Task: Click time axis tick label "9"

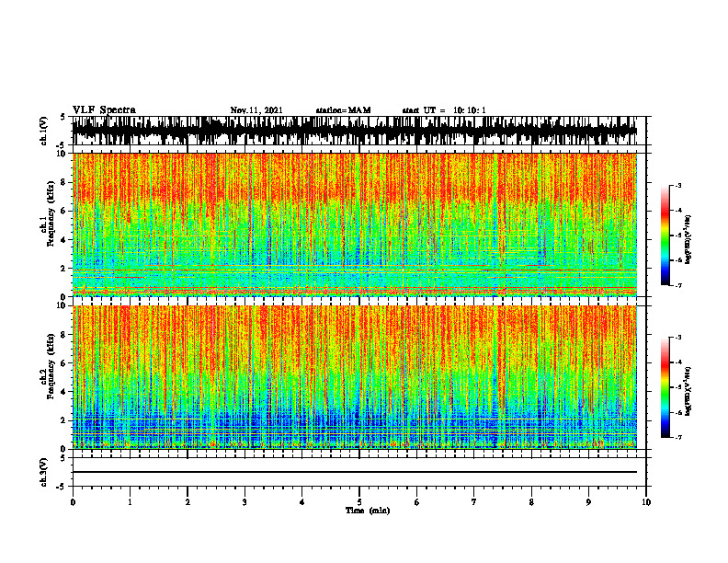Action: point(588,502)
